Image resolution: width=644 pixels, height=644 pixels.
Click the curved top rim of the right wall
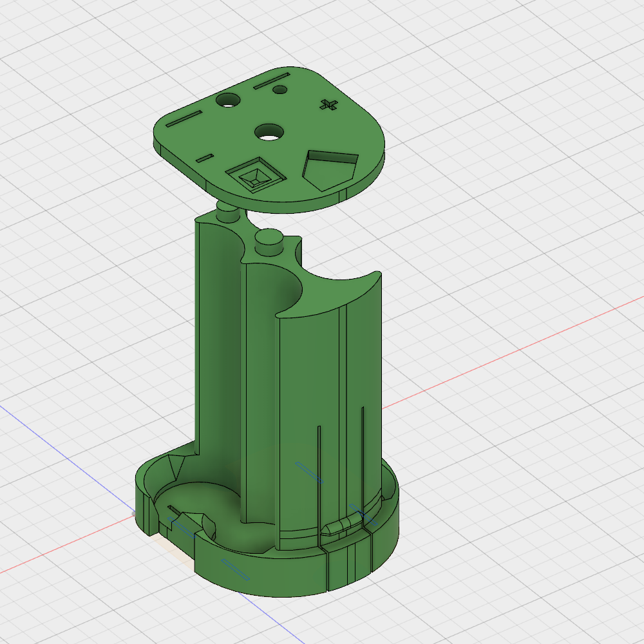tap(335, 290)
